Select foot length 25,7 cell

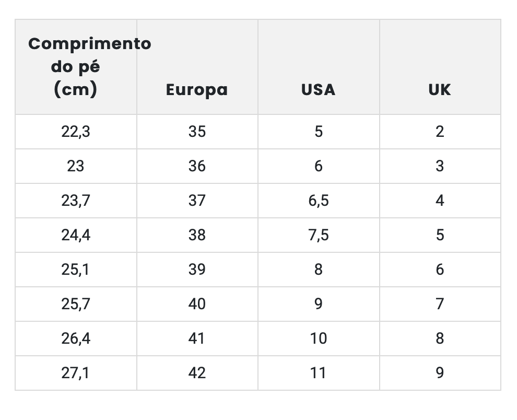pos(76,304)
